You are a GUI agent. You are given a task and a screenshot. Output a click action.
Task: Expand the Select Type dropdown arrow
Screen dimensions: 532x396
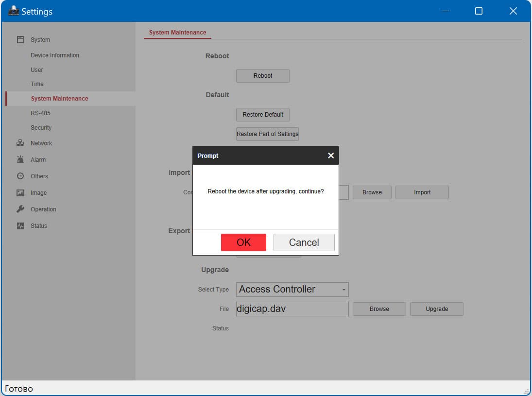343,290
